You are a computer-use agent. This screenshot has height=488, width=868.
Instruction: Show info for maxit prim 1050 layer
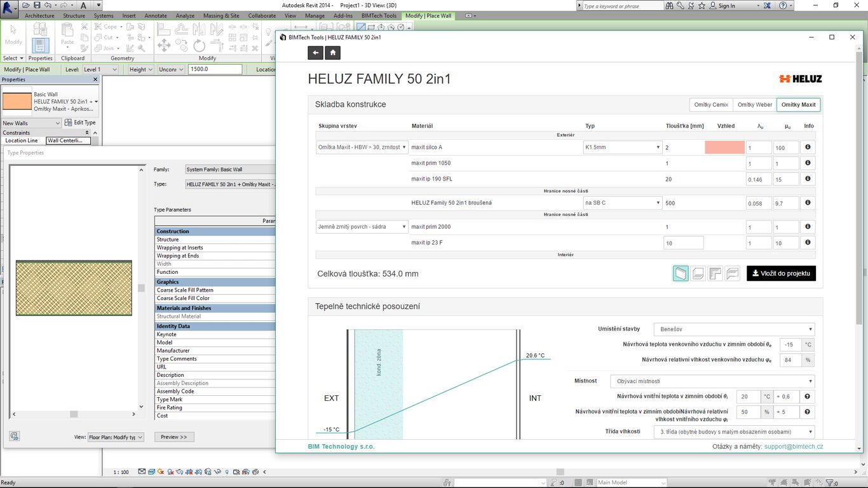tap(808, 163)
